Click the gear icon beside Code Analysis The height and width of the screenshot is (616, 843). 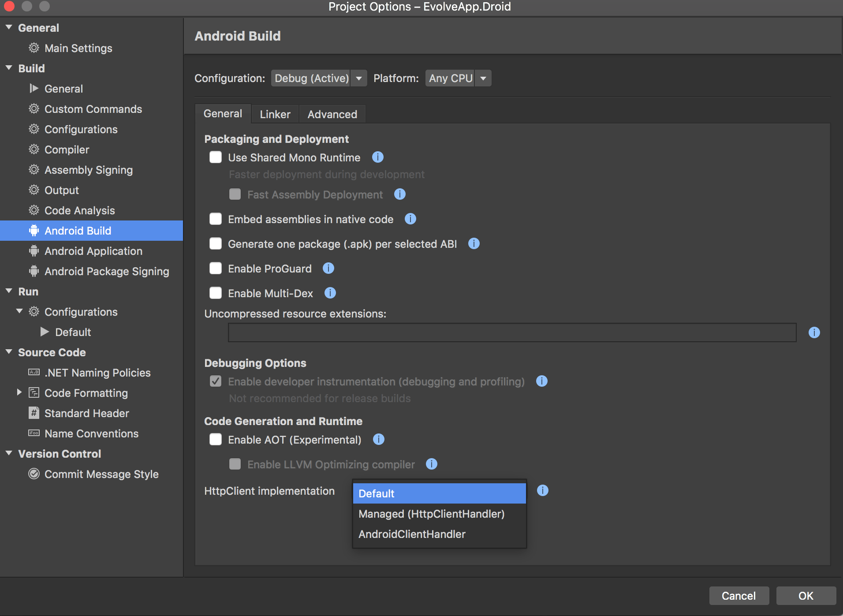coord(34,210)
